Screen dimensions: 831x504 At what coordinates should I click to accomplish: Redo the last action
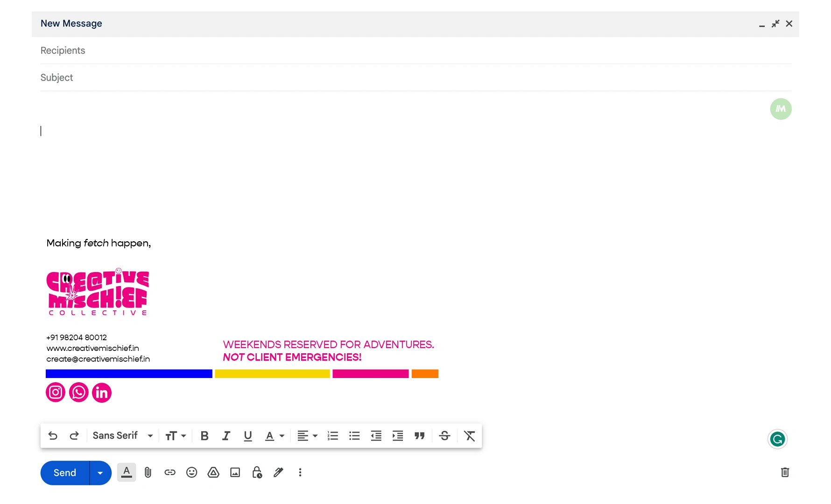(74, 436)
